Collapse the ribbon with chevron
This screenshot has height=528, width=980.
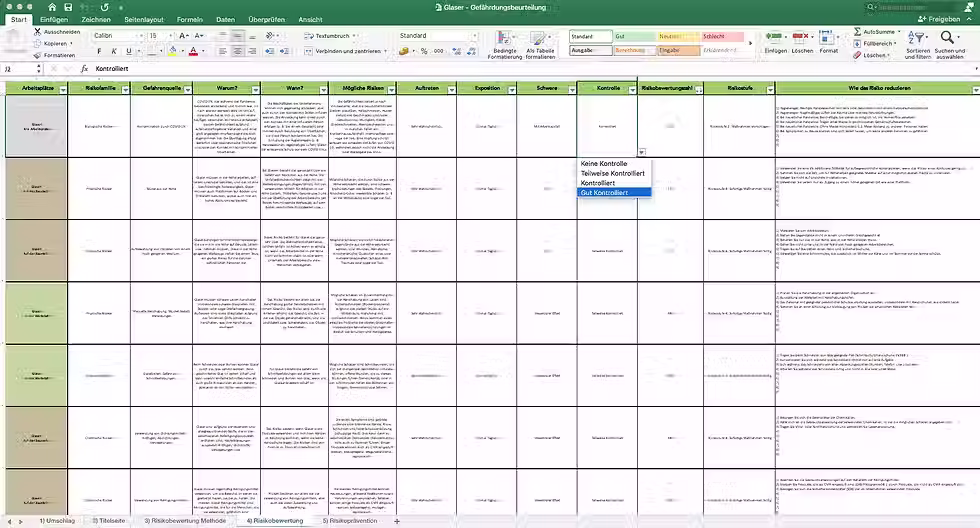(x=969, y=19)
